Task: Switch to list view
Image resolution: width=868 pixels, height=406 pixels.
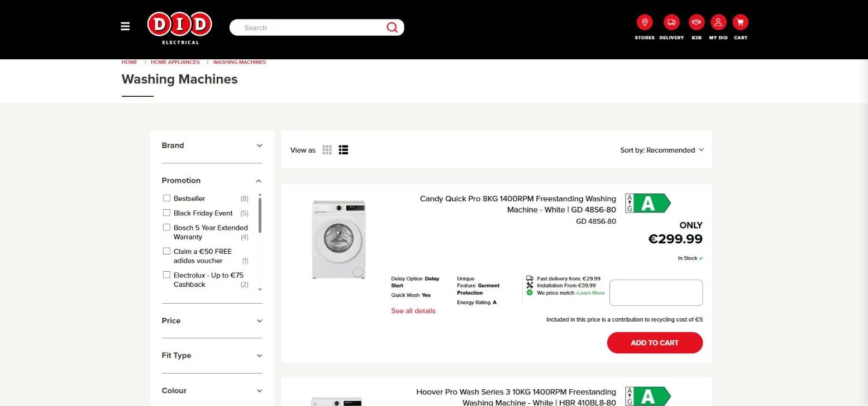Action: coord(344,150)
